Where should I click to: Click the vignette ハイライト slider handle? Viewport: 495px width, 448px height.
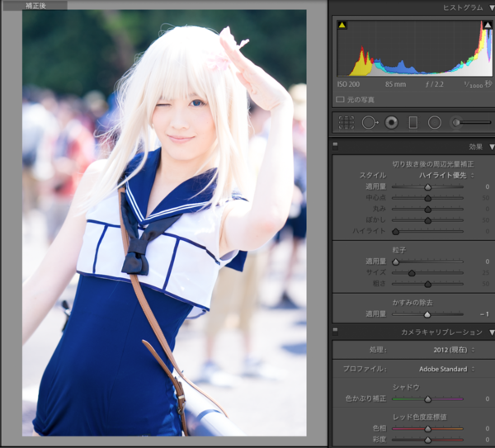click(x=395, y=232)
